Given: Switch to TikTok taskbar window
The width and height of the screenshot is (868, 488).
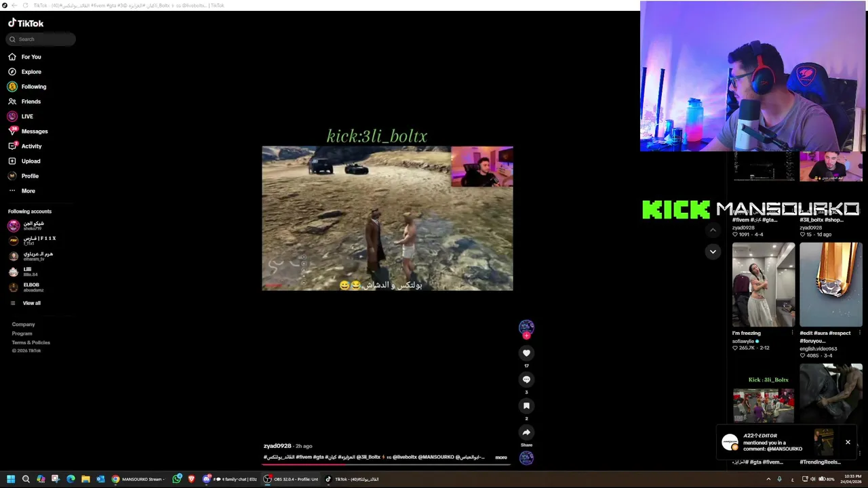Looking at the screenshot, I should click(352, 479).
